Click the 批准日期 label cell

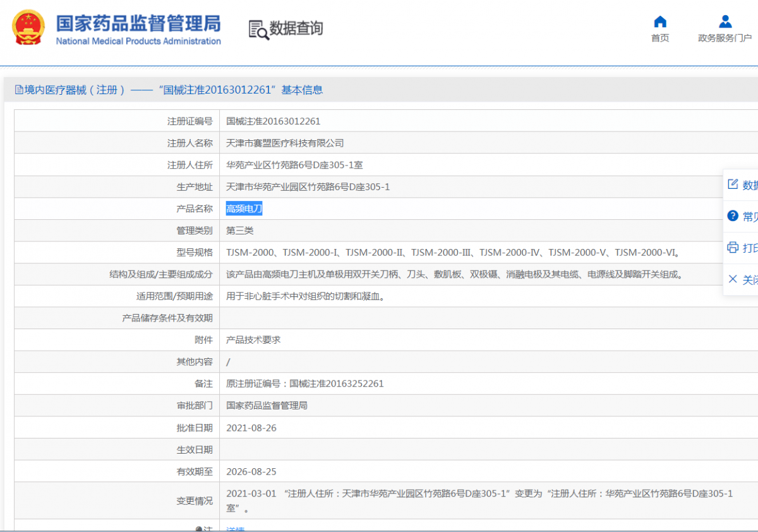117,428
